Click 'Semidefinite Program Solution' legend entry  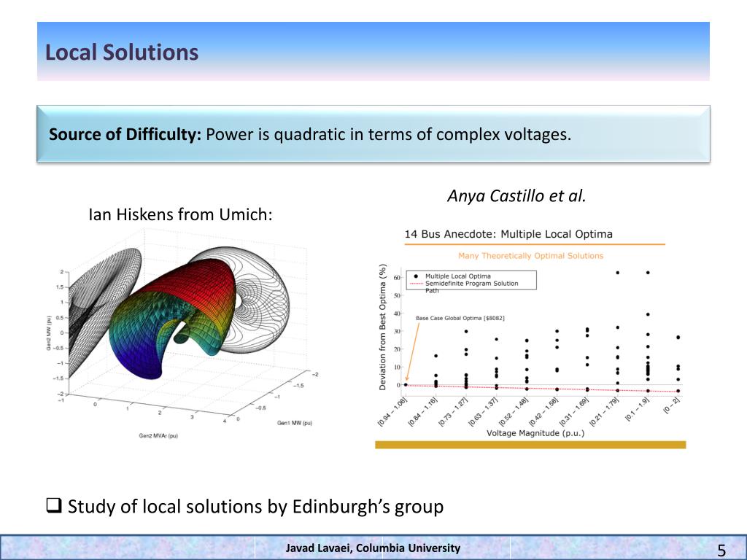(x=472, y=284)
